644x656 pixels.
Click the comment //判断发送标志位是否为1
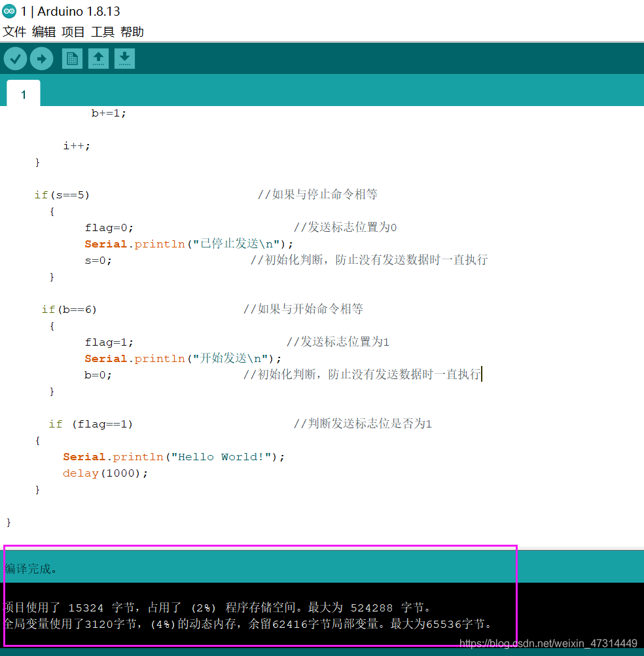(x=363, y=424)
